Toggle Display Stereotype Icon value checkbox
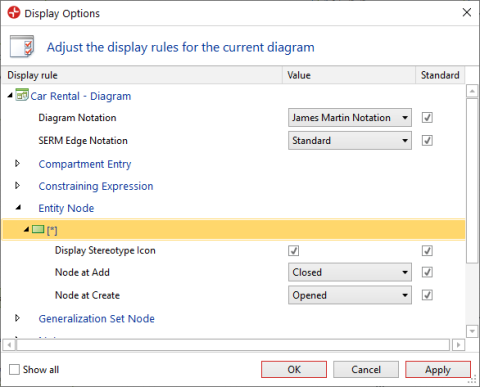This screenshot has height=387, width=480. [294, 250]
